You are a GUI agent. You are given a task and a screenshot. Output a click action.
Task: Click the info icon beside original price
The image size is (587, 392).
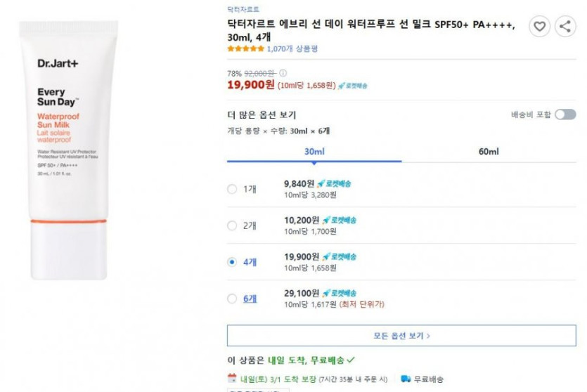(283, 73)
